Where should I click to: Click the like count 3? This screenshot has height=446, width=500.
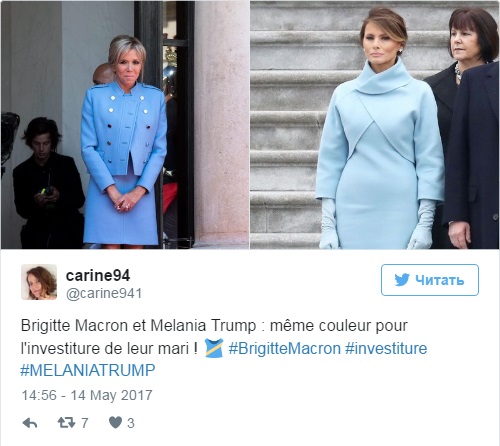pyautogui.click(x=131, y=423)
